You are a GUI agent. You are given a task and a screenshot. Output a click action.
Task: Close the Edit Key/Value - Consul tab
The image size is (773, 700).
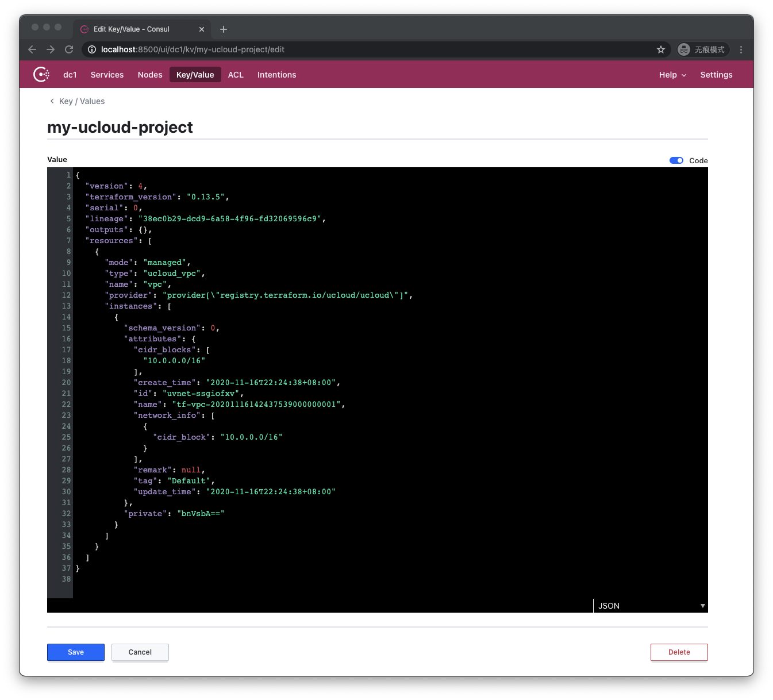click(202, 29)
